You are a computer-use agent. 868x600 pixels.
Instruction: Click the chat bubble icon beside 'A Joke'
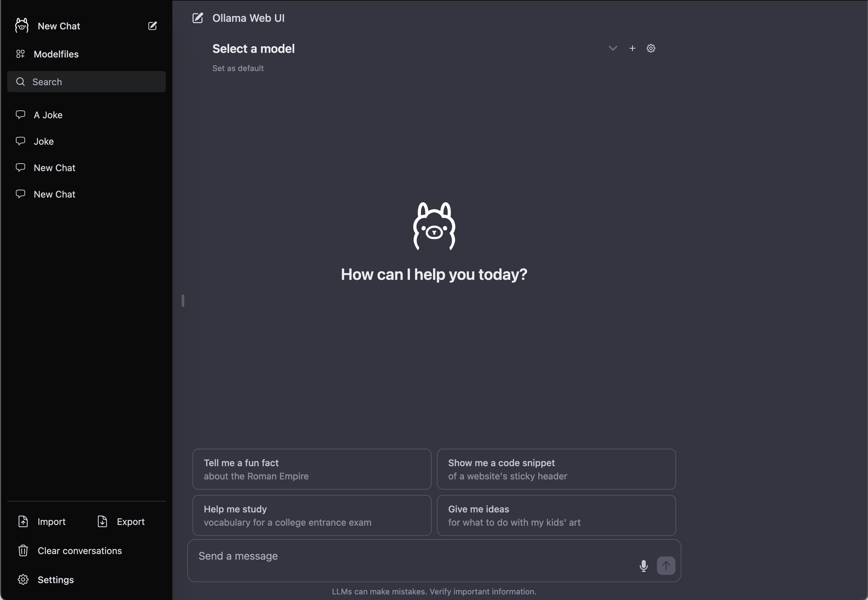coord(20,115)
